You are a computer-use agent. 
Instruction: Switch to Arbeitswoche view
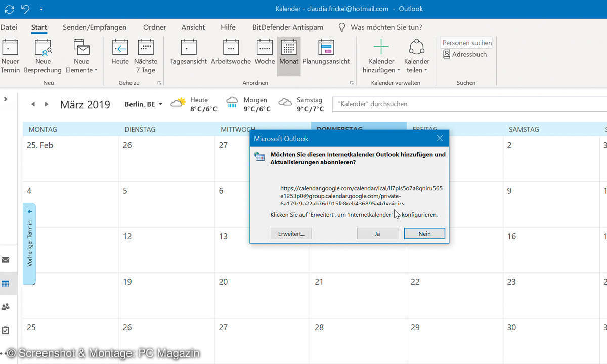(x=231, y=52)
